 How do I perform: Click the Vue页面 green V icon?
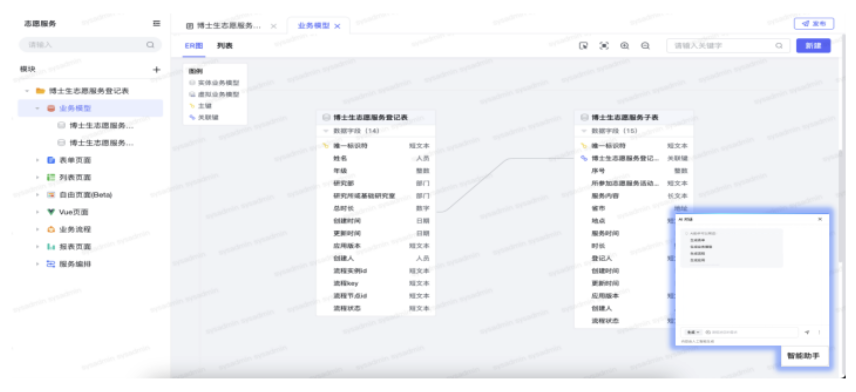click(x=51, y=212)
